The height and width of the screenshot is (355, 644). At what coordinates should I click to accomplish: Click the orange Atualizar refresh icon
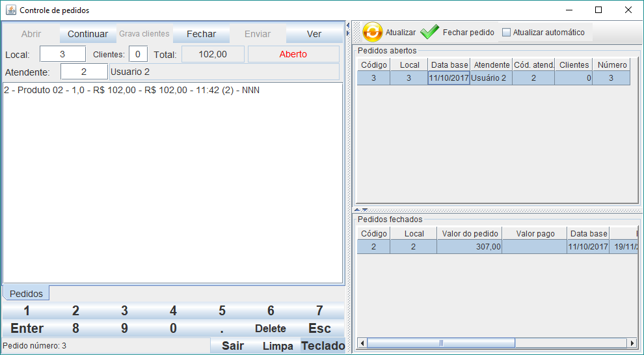[x=373, y=33]
